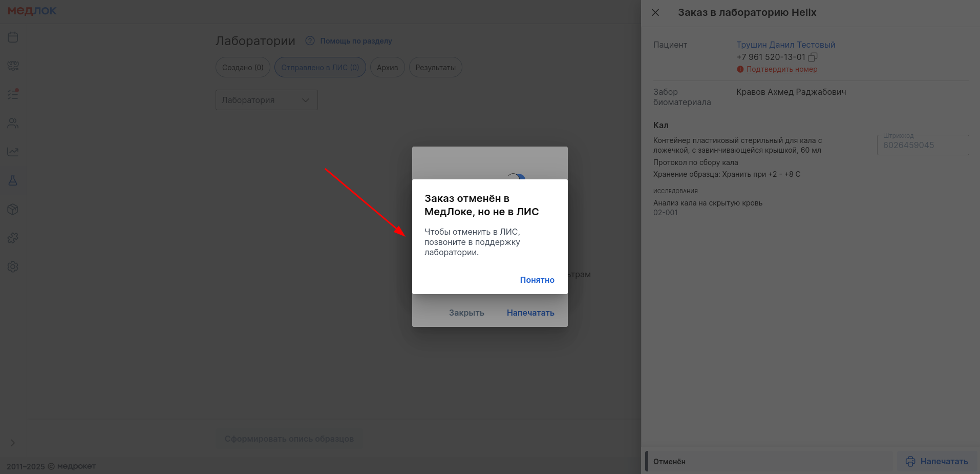Click the Лаборатории page heading
The image size is (980, 474).
pyautogui.click(x=255, y=40)
